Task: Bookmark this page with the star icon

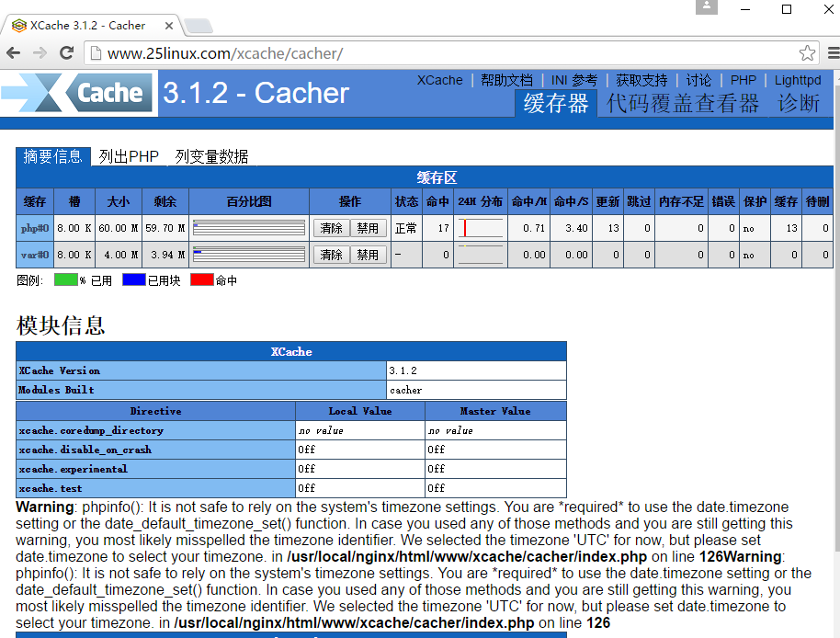Action: coord(807,53)
